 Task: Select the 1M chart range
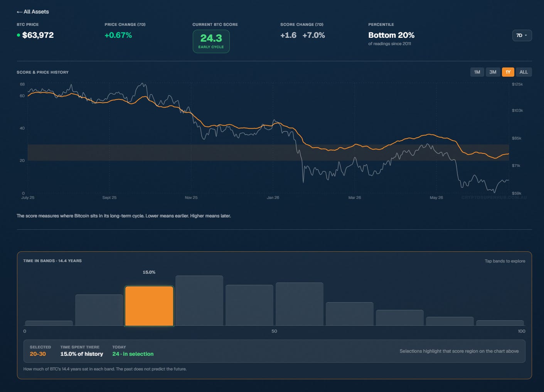coord(477,72)
